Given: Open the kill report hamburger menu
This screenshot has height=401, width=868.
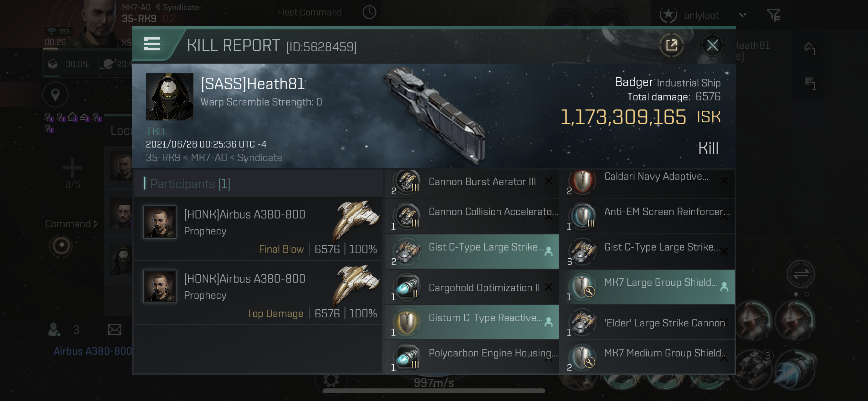Looking at the screenshot, I should click(x=152, y=44).
